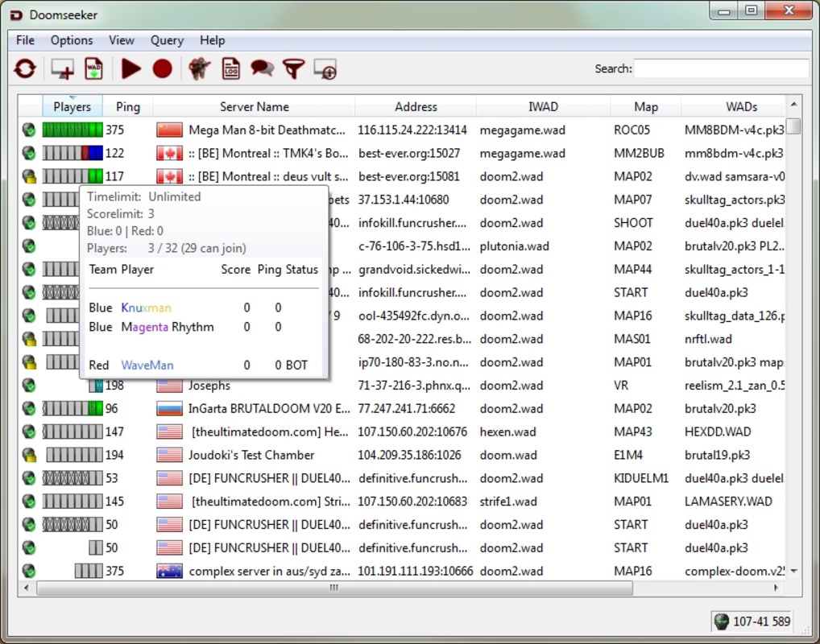Sort by Address column header
The image size is (820, 644).
click(x=415, y=106)
